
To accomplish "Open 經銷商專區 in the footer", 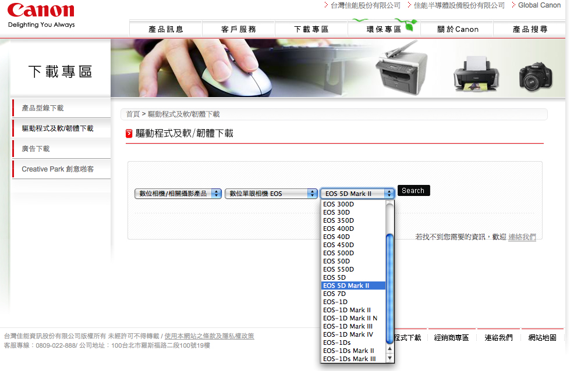I will coord(452,338).
